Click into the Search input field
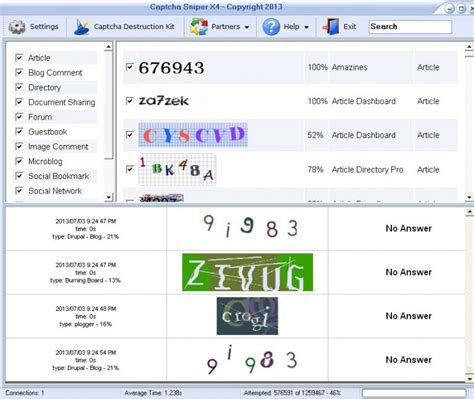The width and height of the screenshot is (474, 399). (410, 27)
